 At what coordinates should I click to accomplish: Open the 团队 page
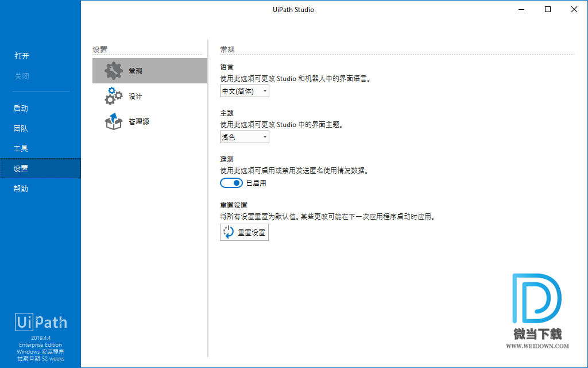(x=21, y=128)
